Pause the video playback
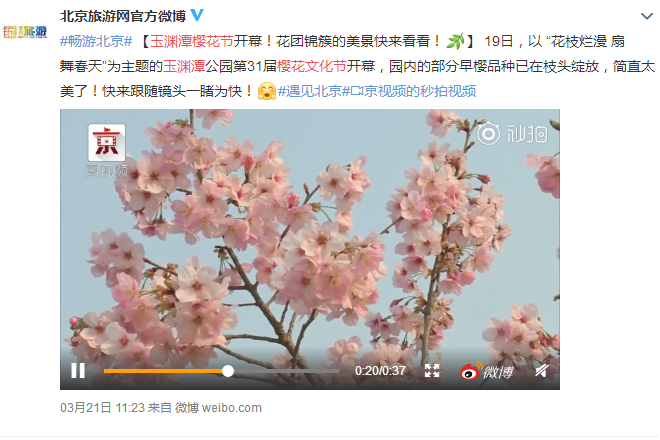660x440 pixels. tap(78, 371)
